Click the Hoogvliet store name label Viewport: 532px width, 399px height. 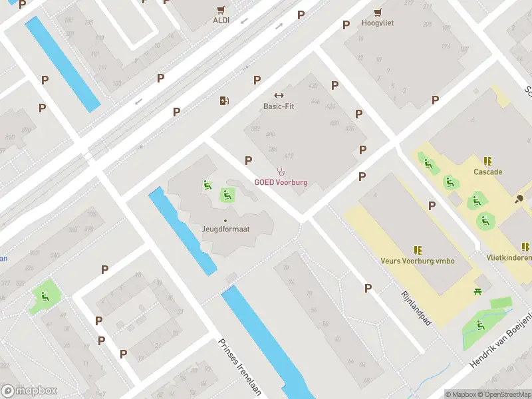[378, 23]
